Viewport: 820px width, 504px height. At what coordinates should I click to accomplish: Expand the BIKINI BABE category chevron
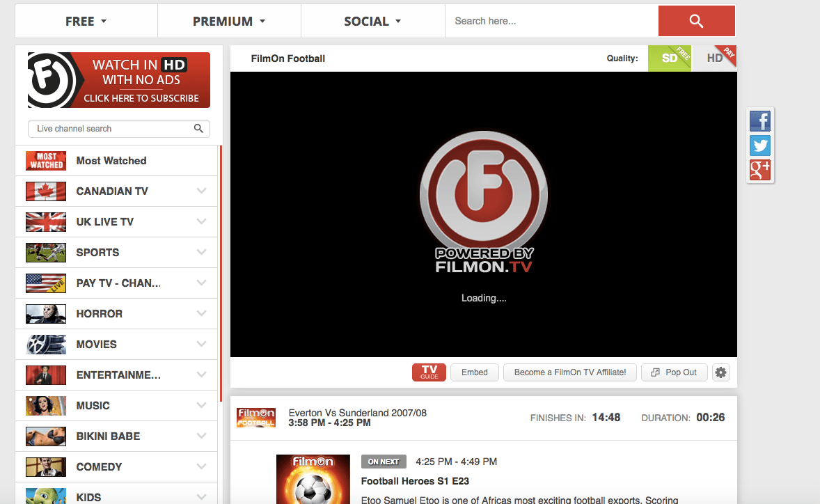201,436
